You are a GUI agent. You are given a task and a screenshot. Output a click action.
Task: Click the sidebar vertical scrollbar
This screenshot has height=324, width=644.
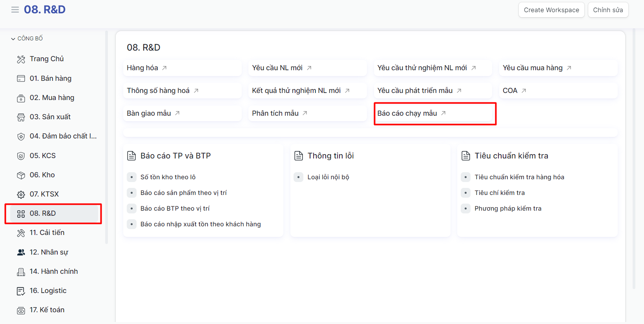(x=106, y=137)
